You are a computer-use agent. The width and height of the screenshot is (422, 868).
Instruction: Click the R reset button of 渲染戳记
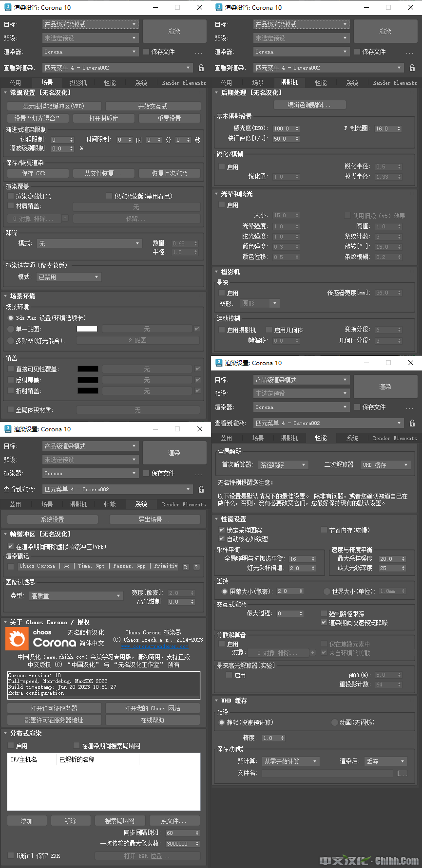(186, 567)
